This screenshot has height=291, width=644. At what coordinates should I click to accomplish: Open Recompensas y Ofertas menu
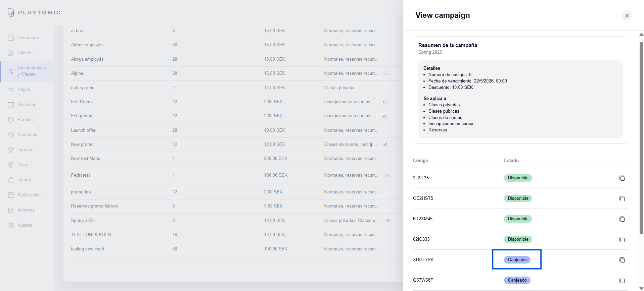click(x=31, y=71)
